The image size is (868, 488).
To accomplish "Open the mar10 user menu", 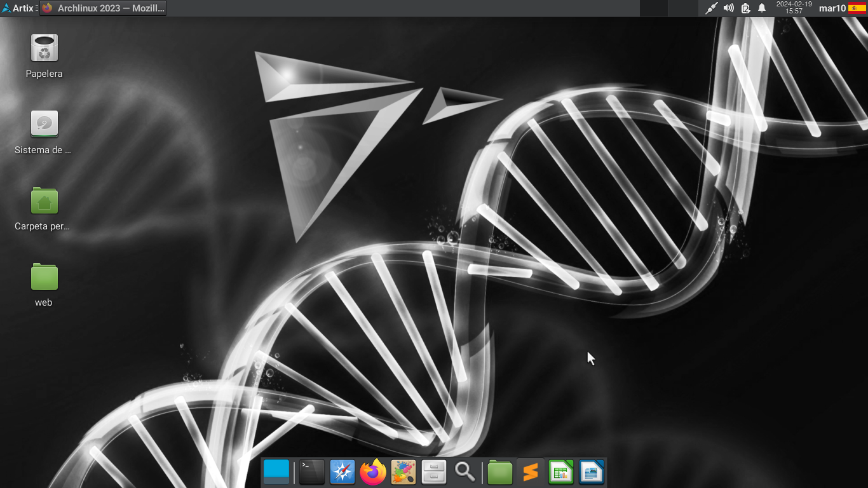I will (x=832, y=8).
